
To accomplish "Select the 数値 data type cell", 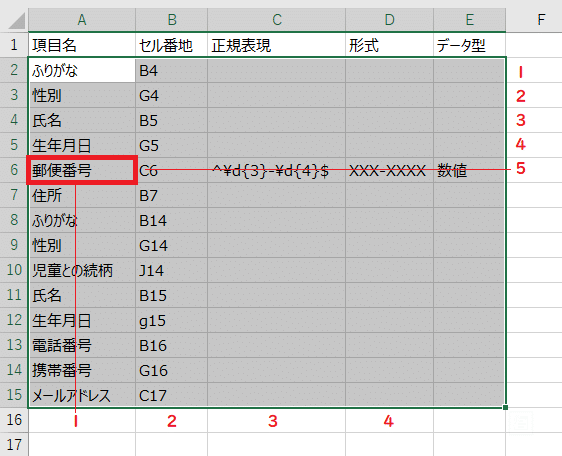I will 470,170.
